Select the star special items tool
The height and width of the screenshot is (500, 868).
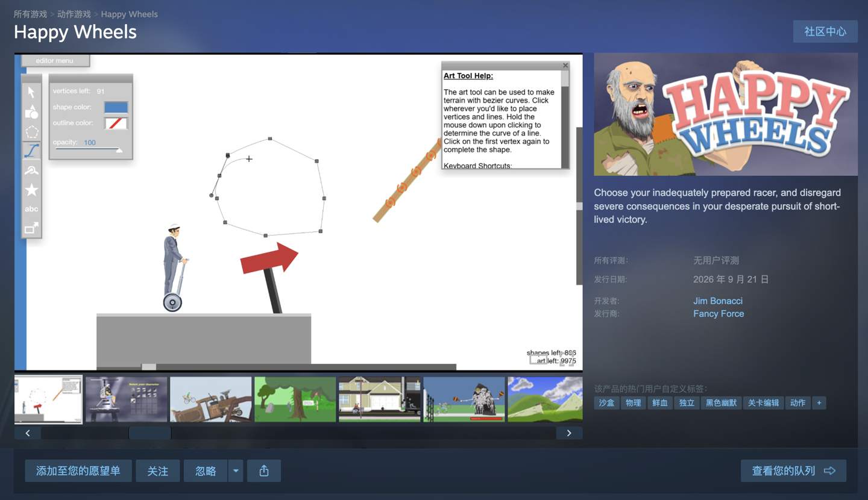pyautogui.click(x=31, y=190)
